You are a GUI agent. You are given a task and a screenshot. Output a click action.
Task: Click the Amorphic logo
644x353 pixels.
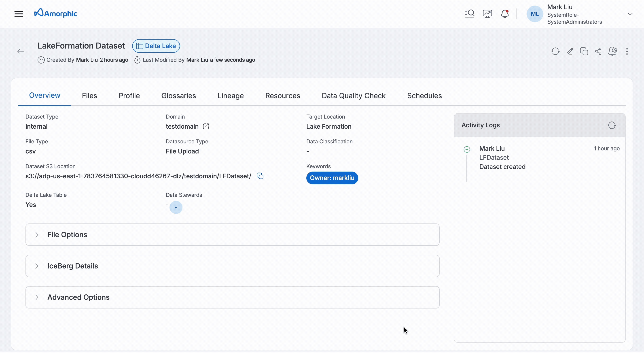55,13
